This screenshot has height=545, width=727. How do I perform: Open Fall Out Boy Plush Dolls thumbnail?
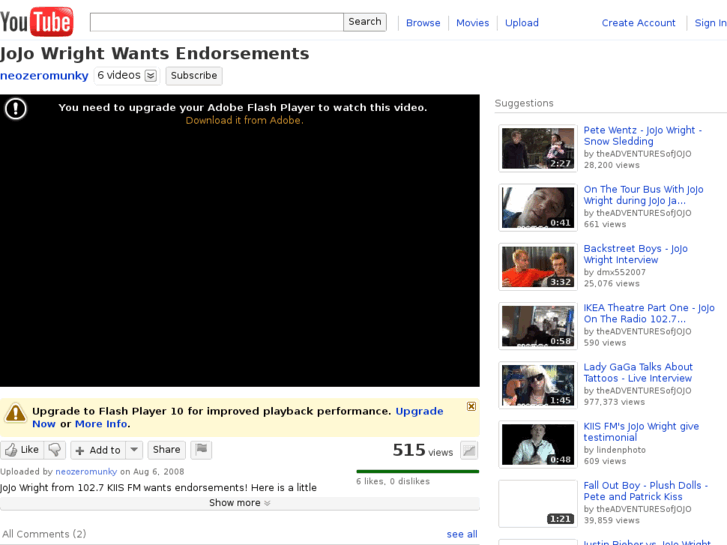tap(538, 504)
